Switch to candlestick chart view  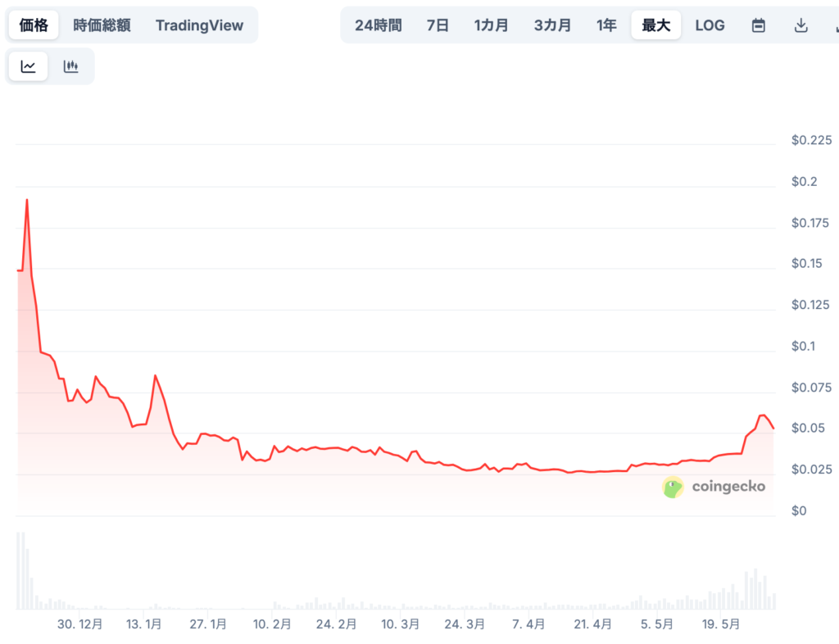coord(70,66)
